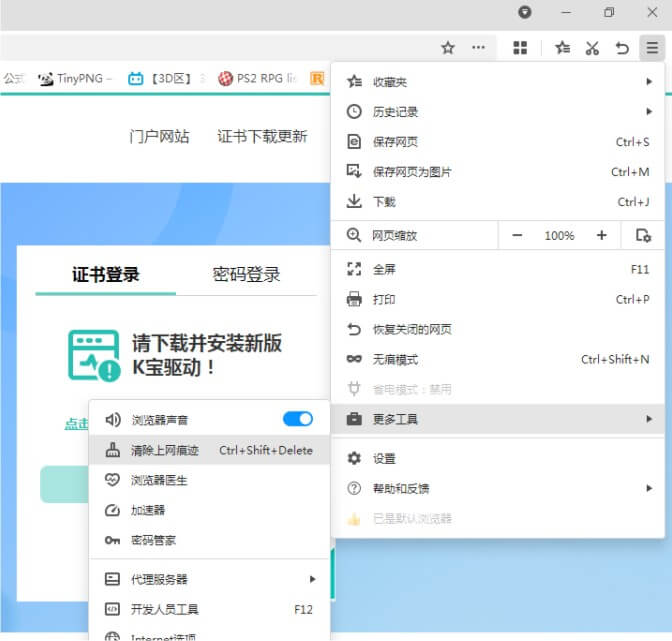
Task: Enter 全屏 fullscreen mode
Action: pyautogui.click(x=498, y=269)
